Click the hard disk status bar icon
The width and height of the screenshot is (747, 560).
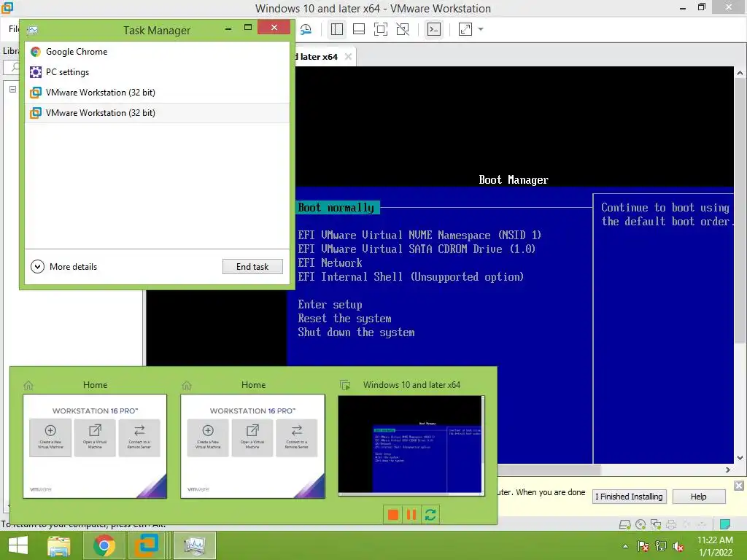coord(624,525)
